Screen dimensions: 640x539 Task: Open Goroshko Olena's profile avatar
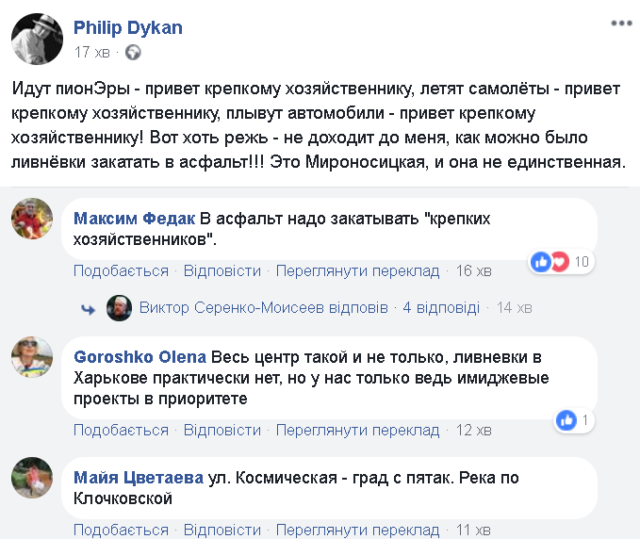pyautogui.click(x=32, y=357)
